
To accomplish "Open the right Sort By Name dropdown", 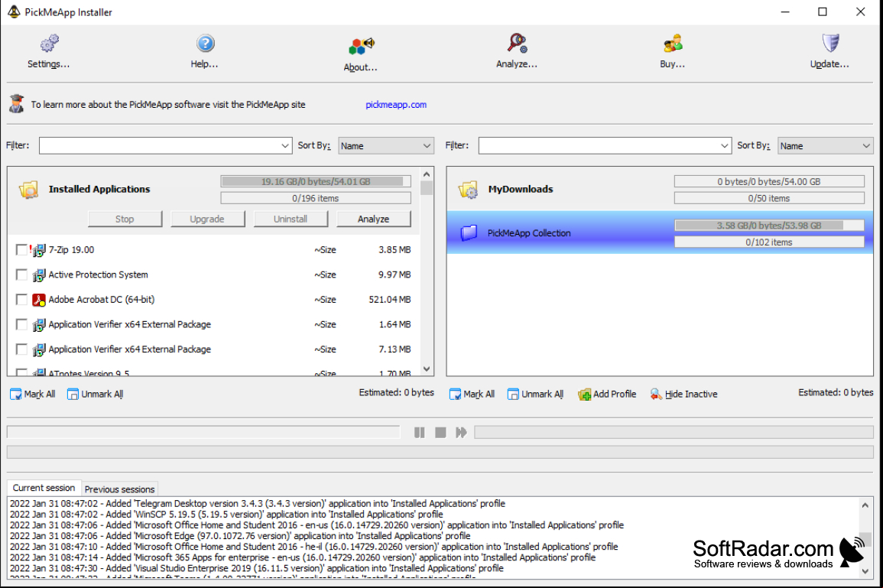I will (825, 145).
